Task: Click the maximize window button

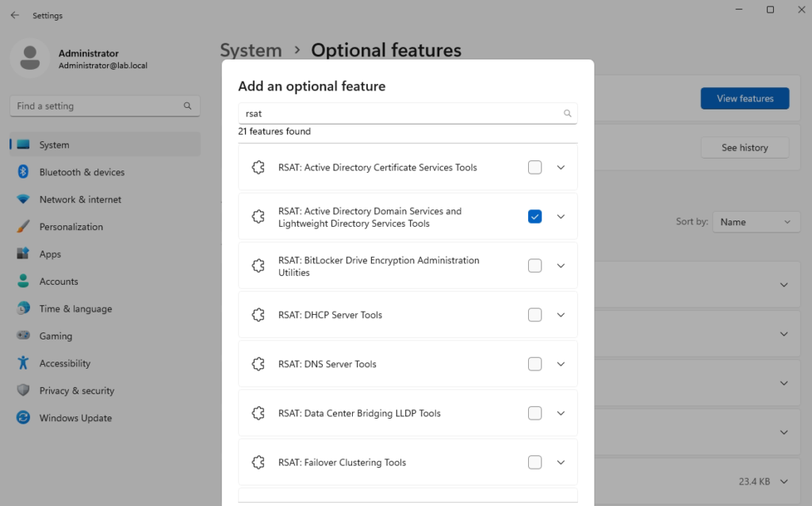Action: [770, 10]
